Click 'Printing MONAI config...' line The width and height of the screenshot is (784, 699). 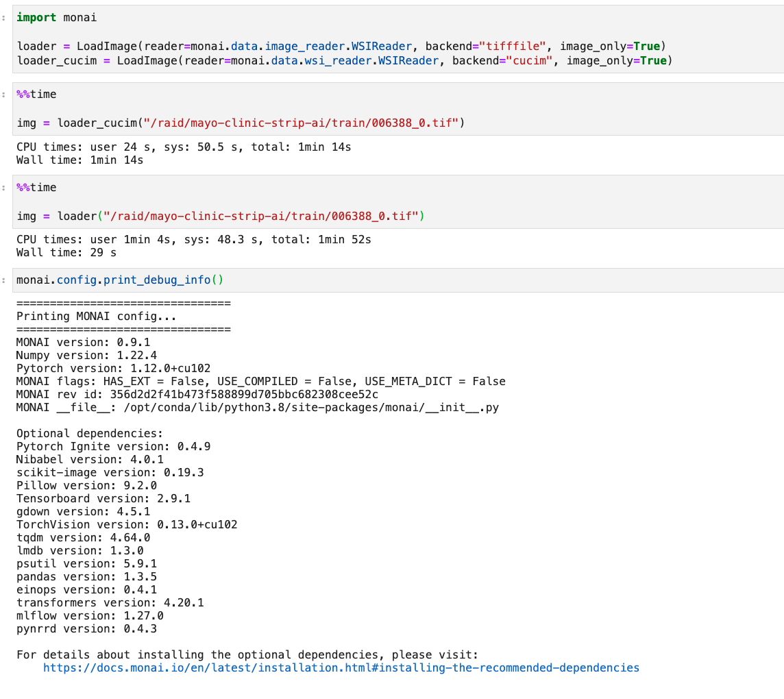click(97, 317)
